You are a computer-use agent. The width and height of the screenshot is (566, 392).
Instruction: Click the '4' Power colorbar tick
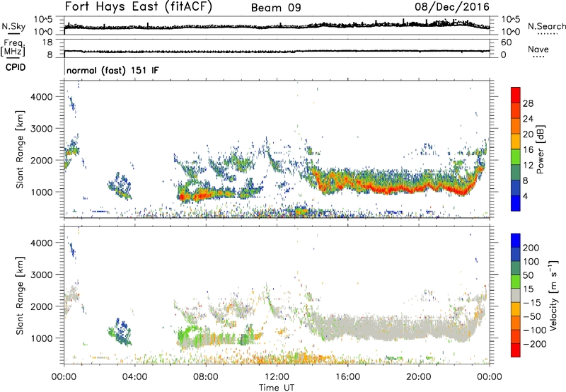pos(525,196)
